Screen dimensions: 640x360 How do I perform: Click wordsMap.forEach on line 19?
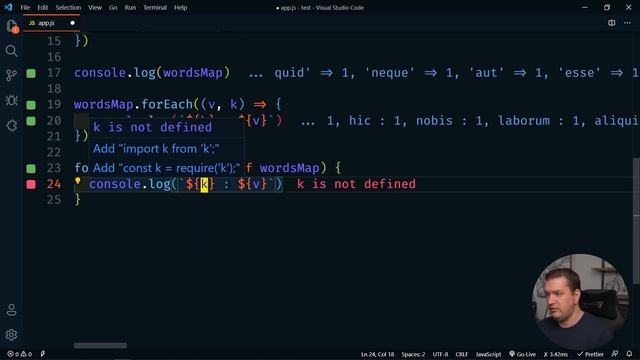(x=133, y=104)
